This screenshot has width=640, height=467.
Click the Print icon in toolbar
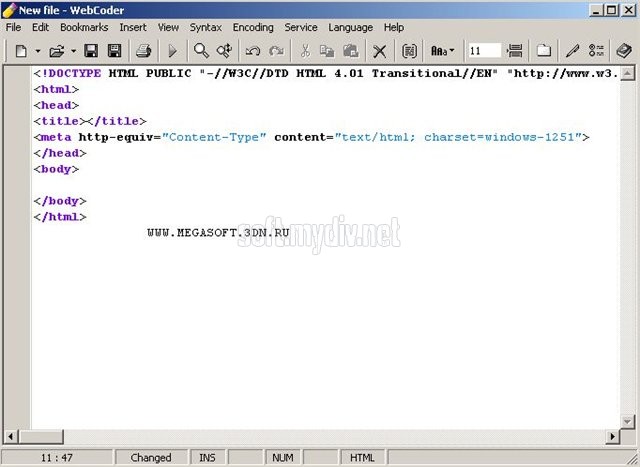click(143, 50)
